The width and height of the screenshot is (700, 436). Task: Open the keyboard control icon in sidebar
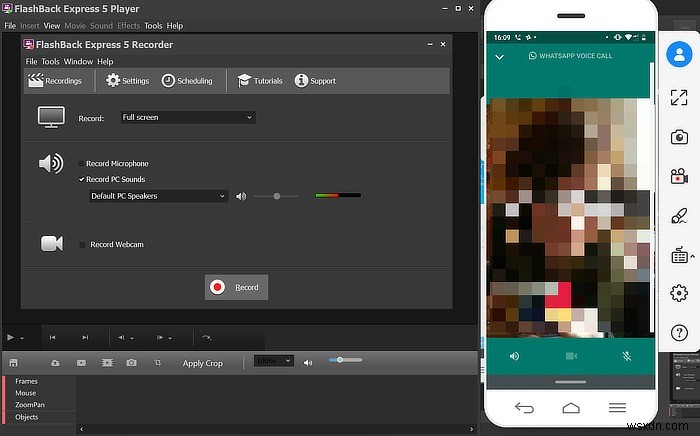tap(679, 255)
